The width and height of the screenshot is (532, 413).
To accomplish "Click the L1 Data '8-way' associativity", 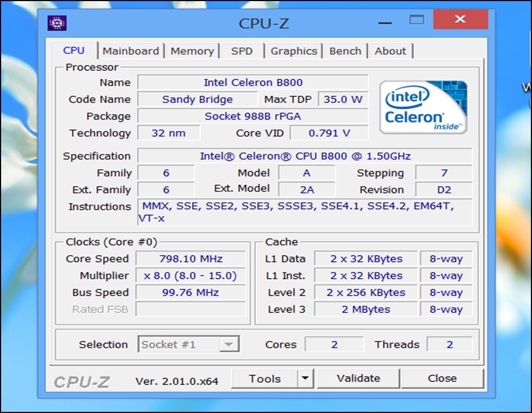I will 446,259.
